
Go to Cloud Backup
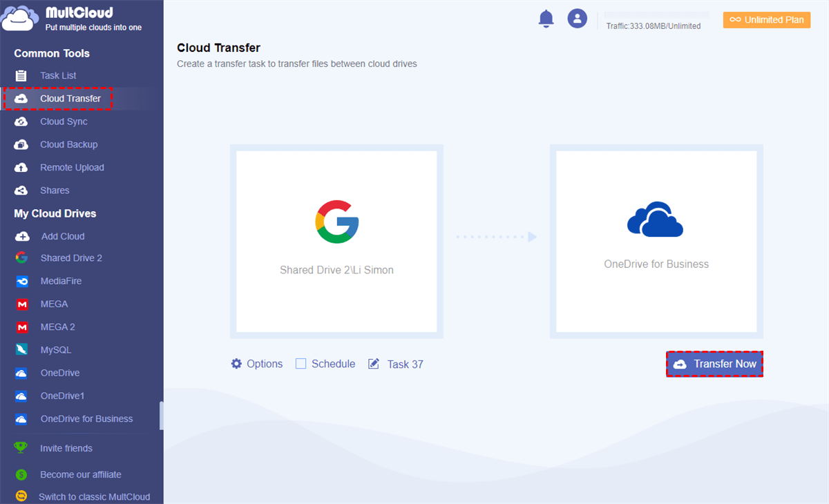tap(69, 144)
